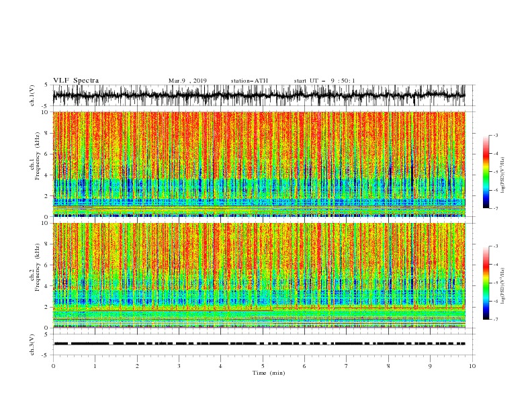Click the "log(PSD)(V²/Hz)" label of the lower color bar

click(503, 286)
